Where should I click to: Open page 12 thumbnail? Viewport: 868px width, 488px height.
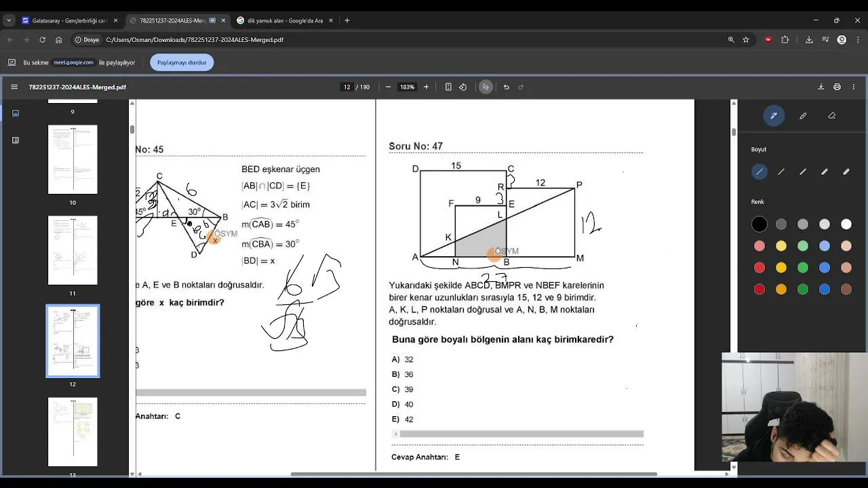(73, 341)
